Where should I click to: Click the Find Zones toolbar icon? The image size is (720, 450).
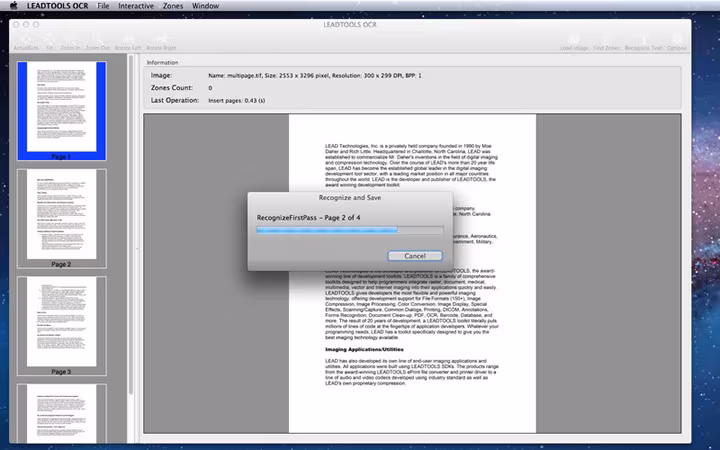click(x=607, y=42)
